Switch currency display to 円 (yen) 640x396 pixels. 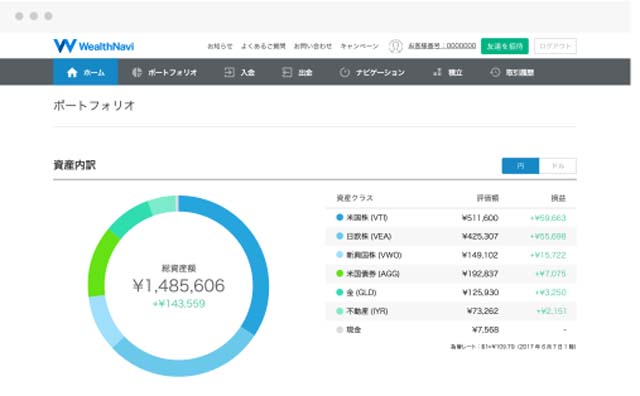[x=520, y=166]
